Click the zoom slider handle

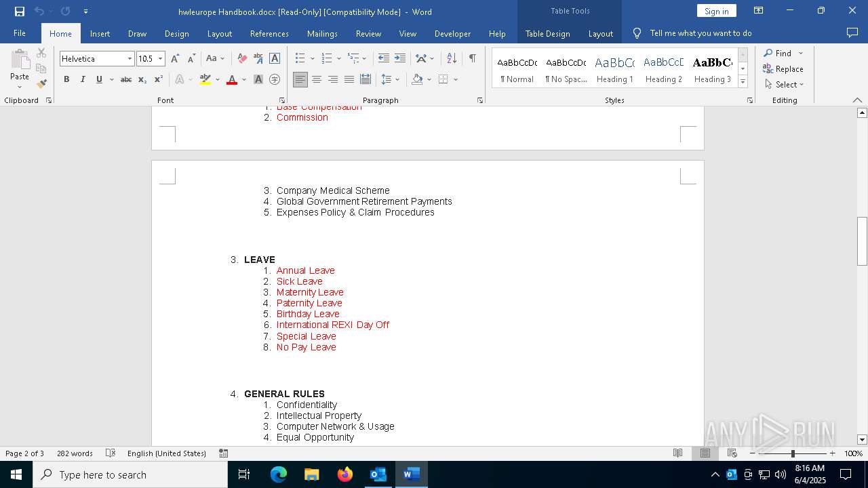point(793,453)
